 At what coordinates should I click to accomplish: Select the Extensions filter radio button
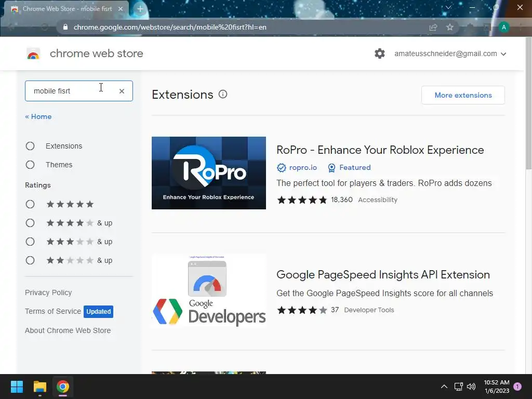coord(30,146)
